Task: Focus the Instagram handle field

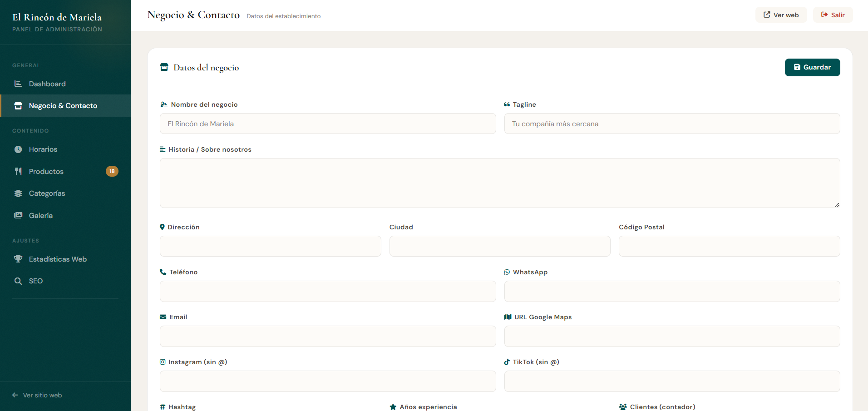Action: pos(328,381)
